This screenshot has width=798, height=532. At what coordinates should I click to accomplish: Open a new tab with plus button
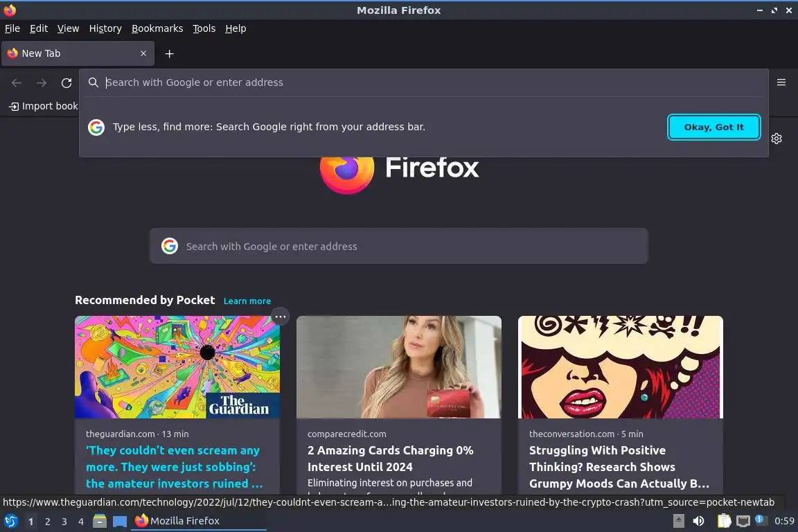tap(170, 53)
